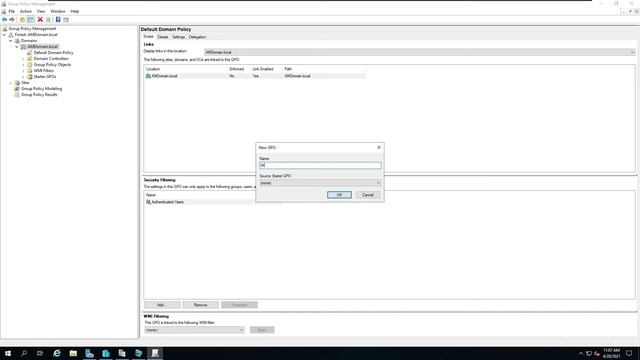Click the Starter GPOs folder icon
This screenshot has width=640, height=360.
[x=29, y=77]
